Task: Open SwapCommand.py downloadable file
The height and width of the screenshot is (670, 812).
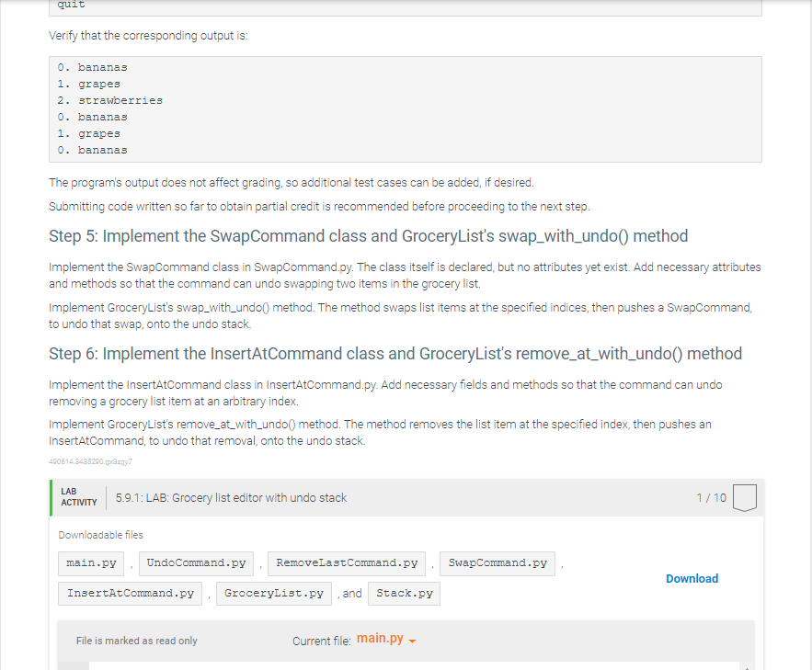Action: point(497,563)
